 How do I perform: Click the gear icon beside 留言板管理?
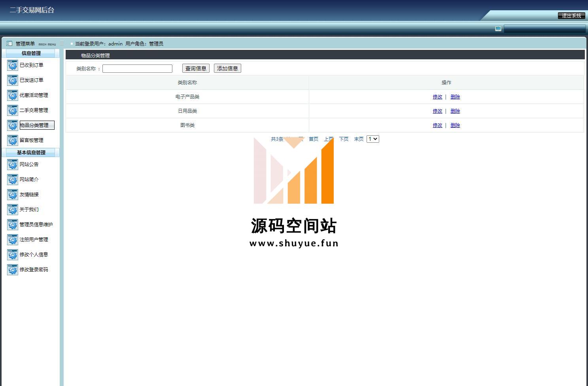(13, 140)
